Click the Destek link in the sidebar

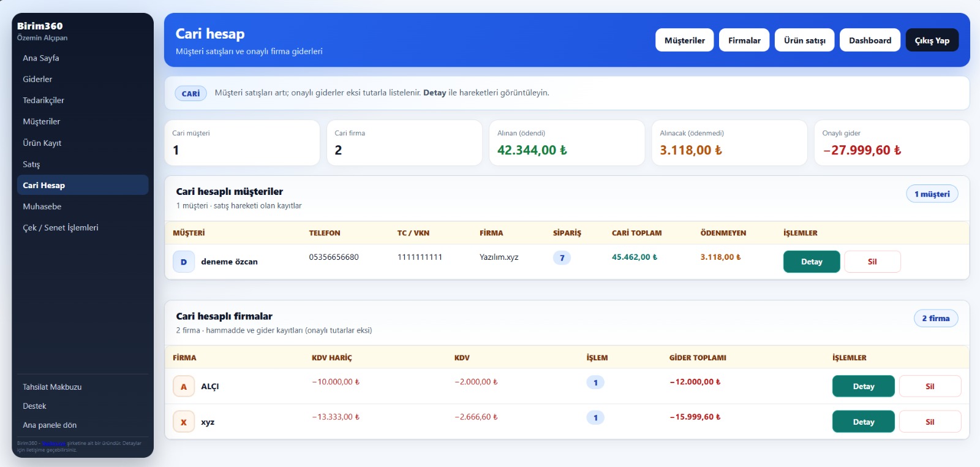tap(83, 406)
